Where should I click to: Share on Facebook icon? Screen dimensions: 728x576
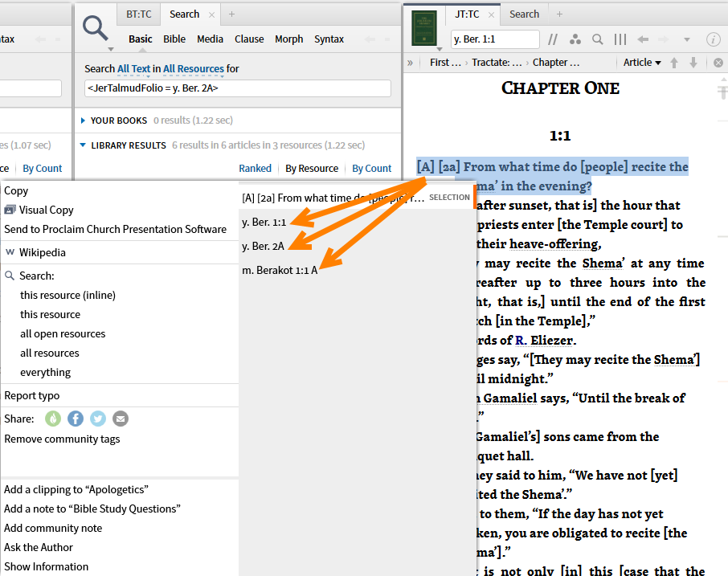pyautogui.click(x=76, y=419)
